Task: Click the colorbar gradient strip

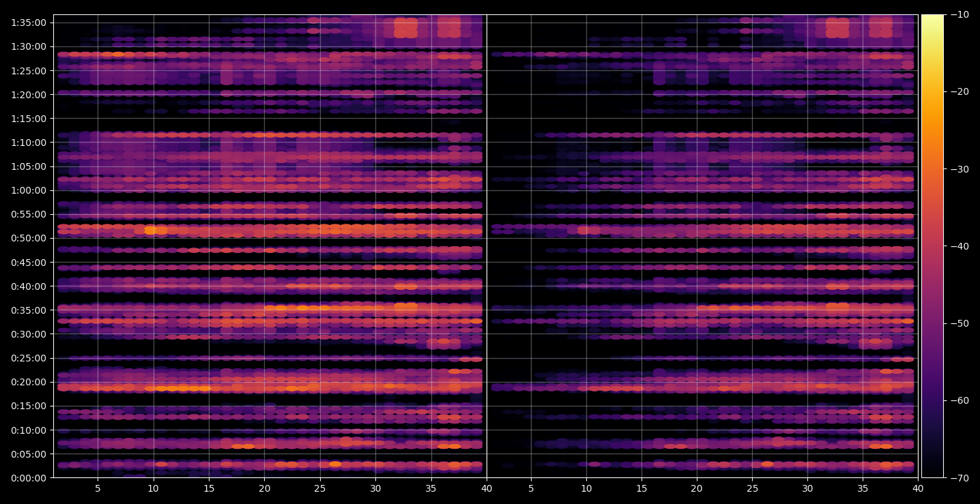Action: 932,246
